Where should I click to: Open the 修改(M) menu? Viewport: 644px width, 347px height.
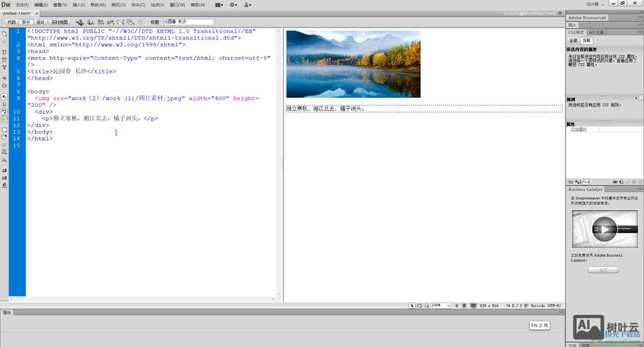pos(98,5)
